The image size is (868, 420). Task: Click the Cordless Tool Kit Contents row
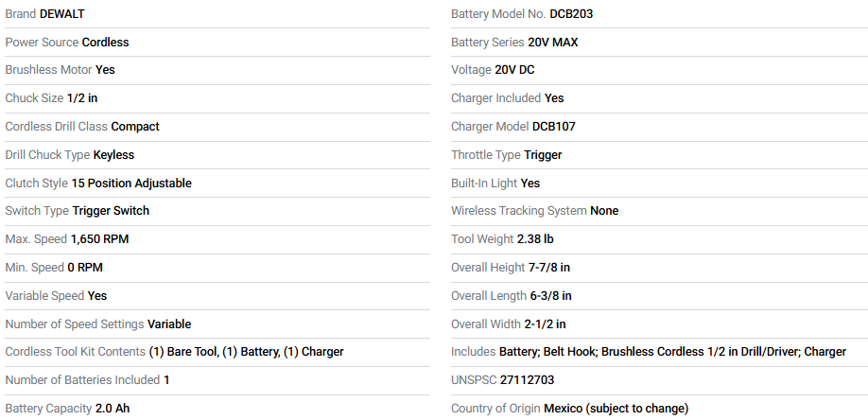[x=174, y=352]
